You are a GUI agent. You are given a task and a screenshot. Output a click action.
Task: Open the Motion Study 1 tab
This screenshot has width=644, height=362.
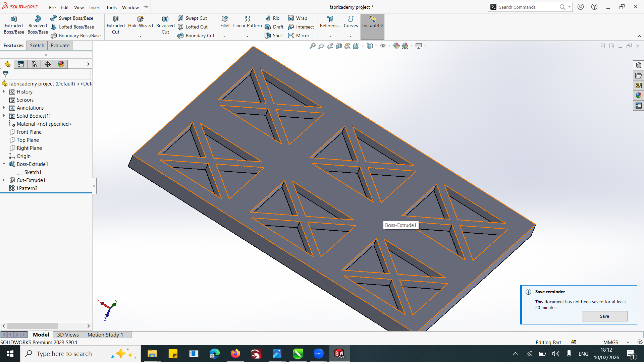105,335
